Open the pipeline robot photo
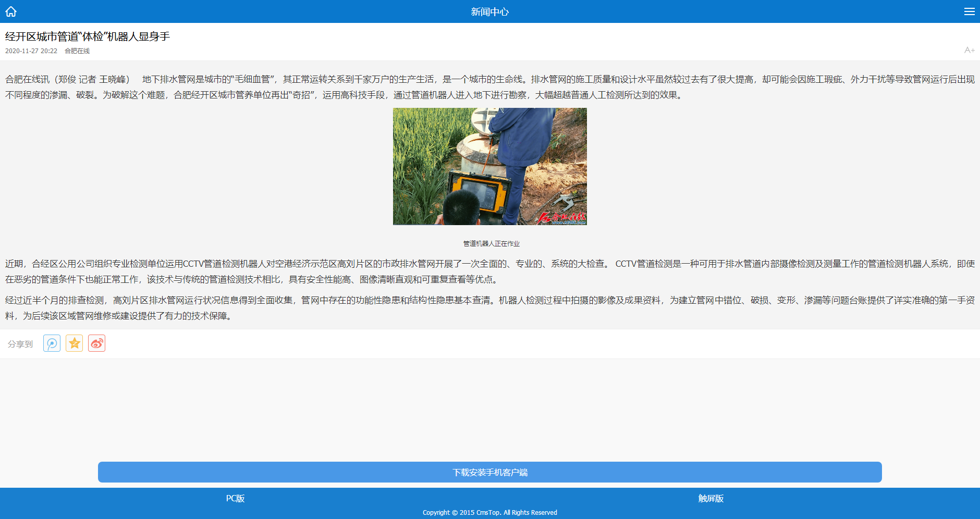The height and width of the screenshot is (519, 980). (x=489, y=166)
